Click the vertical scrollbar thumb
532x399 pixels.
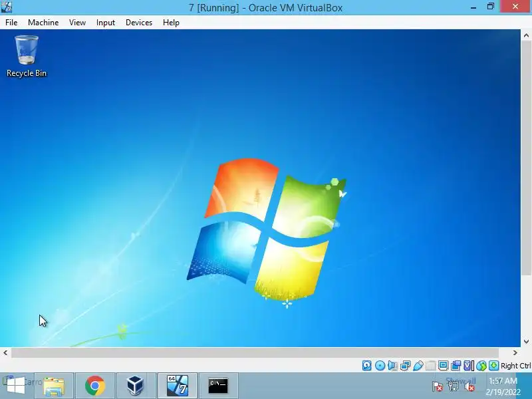click(x=526, y=158)
